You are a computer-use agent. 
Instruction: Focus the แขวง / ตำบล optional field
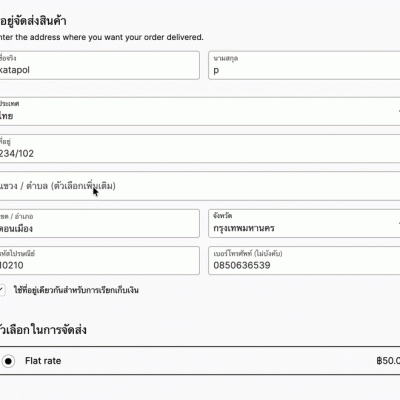[200, 186]
